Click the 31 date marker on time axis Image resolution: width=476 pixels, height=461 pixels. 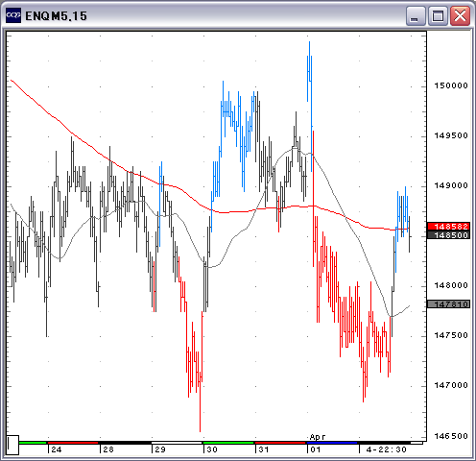tap(264, 449)
